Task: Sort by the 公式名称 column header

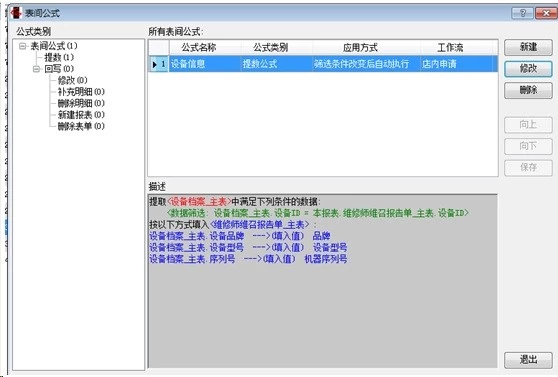Action: tap(199, 48)
